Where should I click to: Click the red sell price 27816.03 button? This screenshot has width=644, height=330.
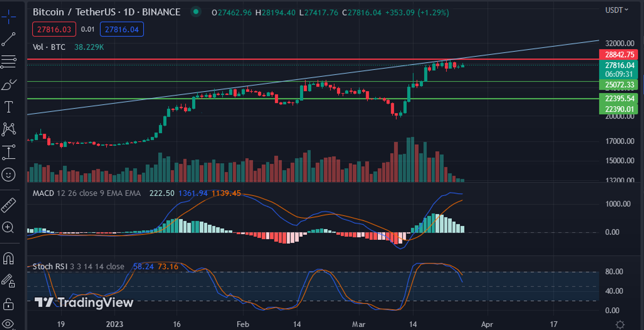[x=54, y=30]
